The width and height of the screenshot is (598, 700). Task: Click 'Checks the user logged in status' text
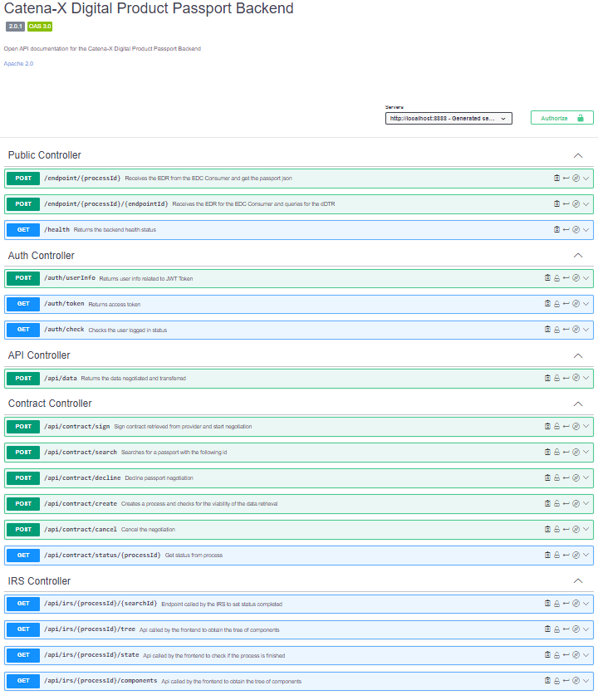(128, 330)
